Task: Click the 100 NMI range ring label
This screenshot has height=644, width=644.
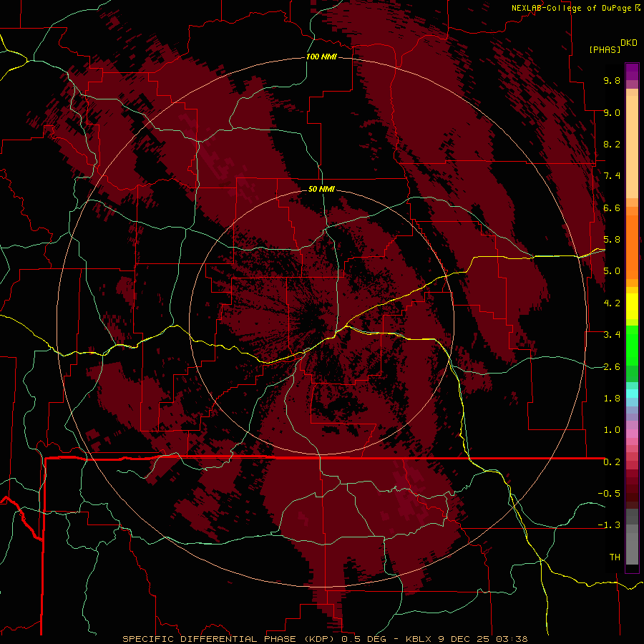Action: (321, 57)
